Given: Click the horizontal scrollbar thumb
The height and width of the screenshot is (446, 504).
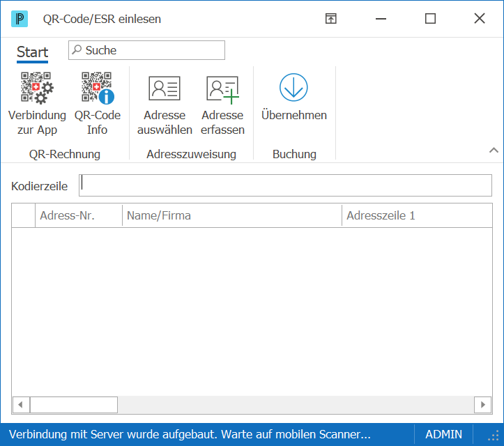Looking at the screenshot, I should tap(74, 405).
